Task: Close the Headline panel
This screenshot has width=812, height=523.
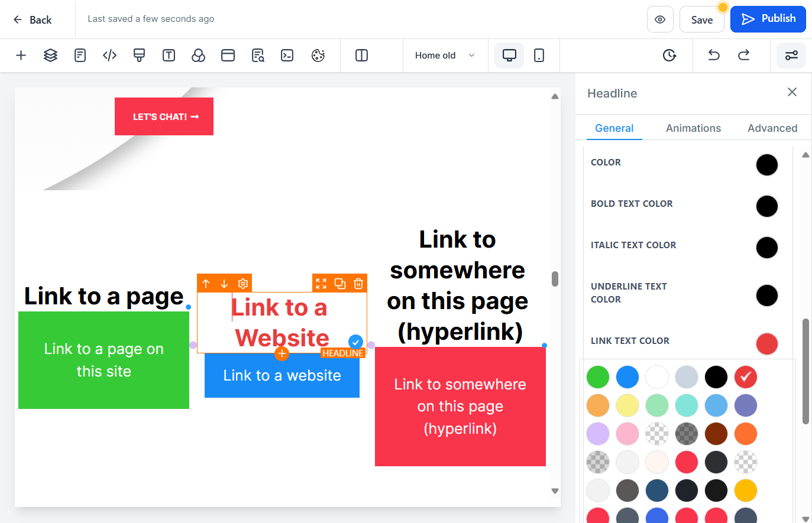Action: [x=792, y=92]
